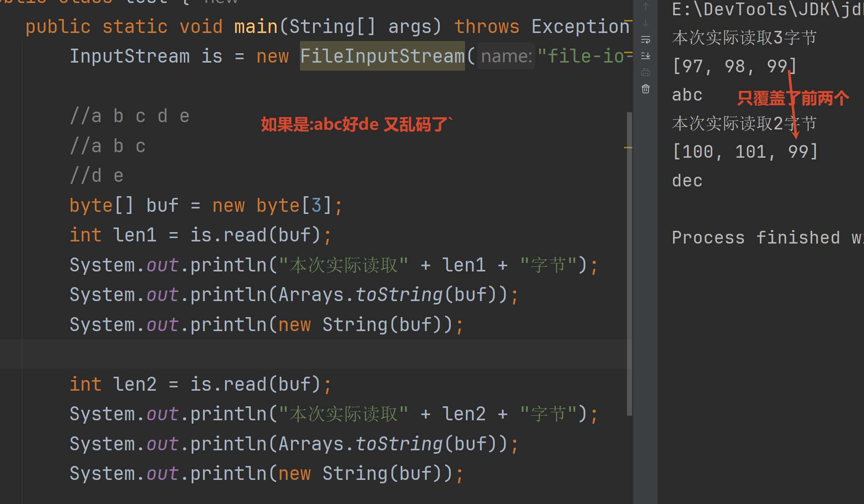The width and height of the screenshot is (864, 504).
Task: Click the Down the Stack Trace arrow
Action: (646, 23)
